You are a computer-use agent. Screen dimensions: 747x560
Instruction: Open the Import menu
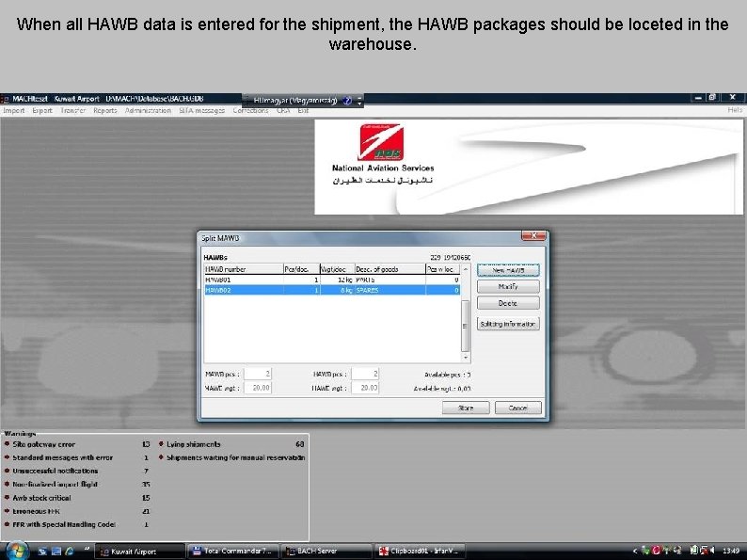click(14, 110)
